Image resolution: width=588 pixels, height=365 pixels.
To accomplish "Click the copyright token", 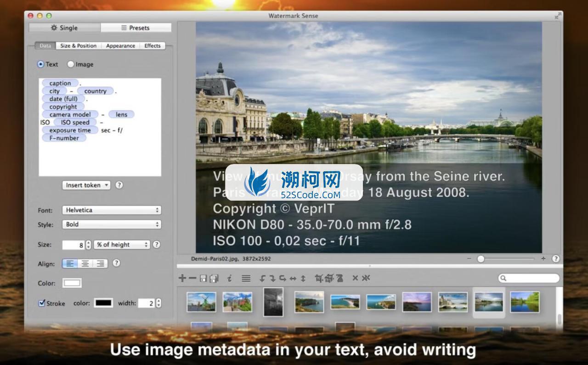I will (x=63, y=107).
